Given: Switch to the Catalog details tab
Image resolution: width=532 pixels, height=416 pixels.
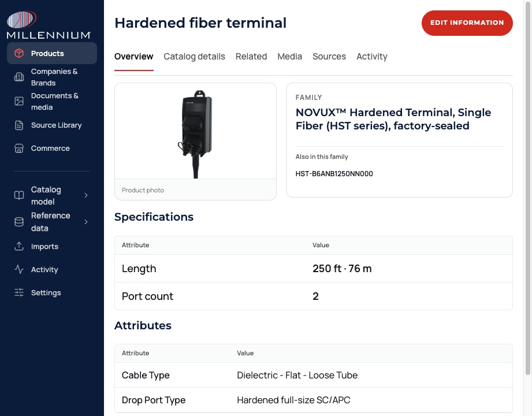Looking at the screenshot, I should [194, 56].
